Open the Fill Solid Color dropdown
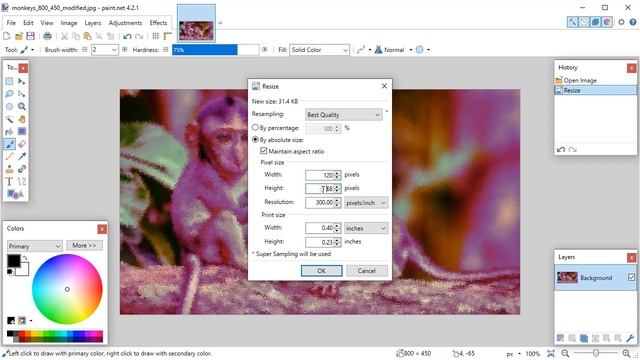 point(320,50)
